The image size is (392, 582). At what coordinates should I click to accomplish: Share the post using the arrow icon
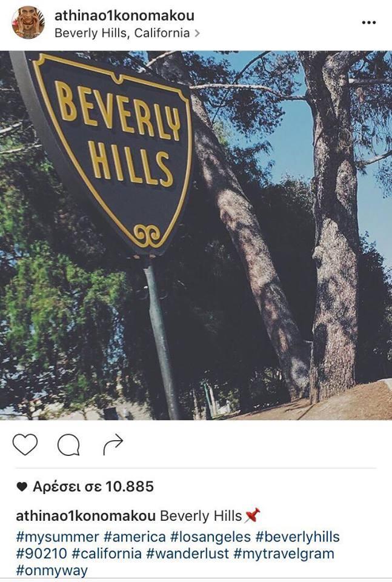coord(113,444)
